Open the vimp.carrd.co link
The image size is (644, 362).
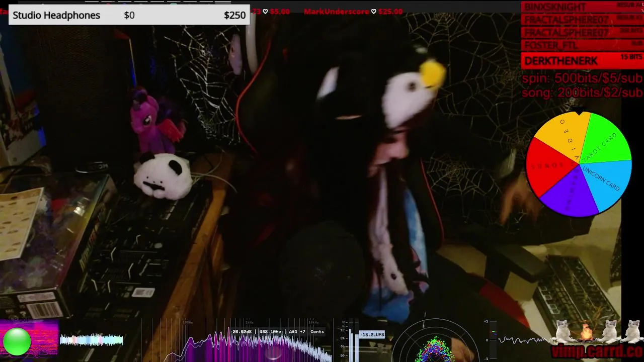(597, 351)
